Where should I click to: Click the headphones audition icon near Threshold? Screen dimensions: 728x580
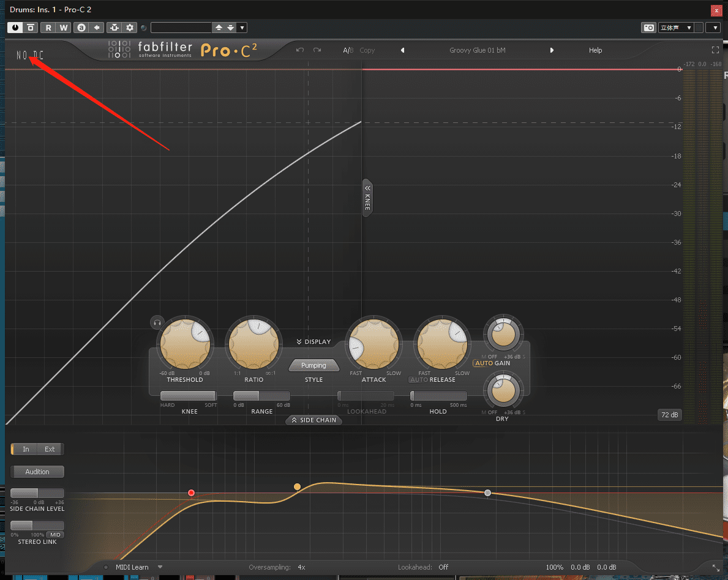click(157, 322)
